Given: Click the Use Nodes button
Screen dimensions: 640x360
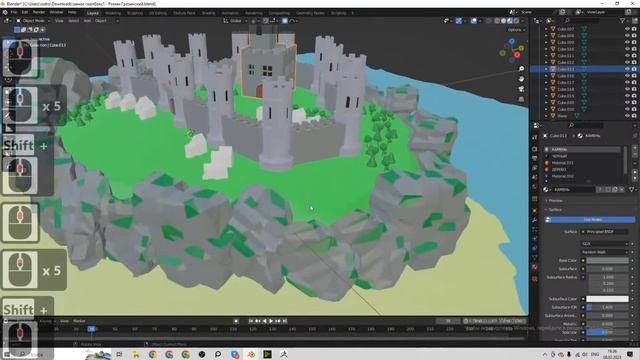Looking at the screenshot, I should pyautogui.click(x=590, y=220).
